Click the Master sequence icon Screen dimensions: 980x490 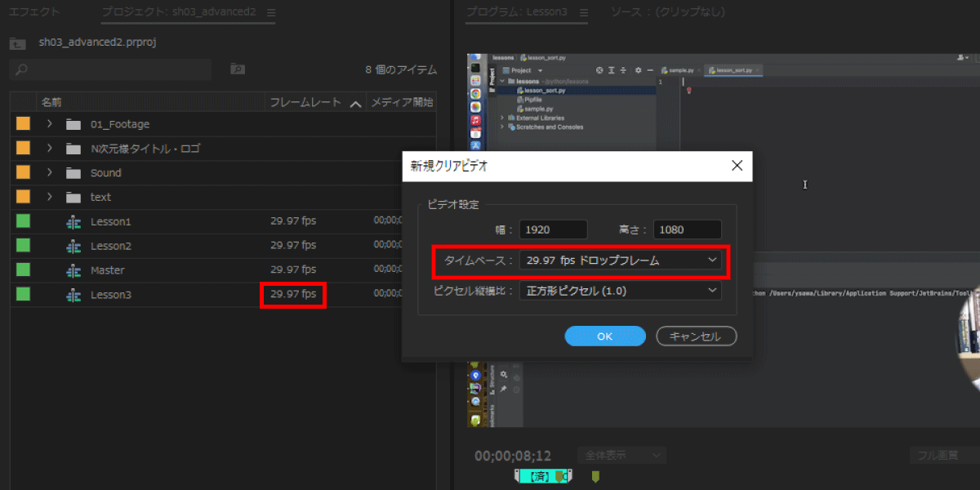pyautogui.click(x=73, y=270)
